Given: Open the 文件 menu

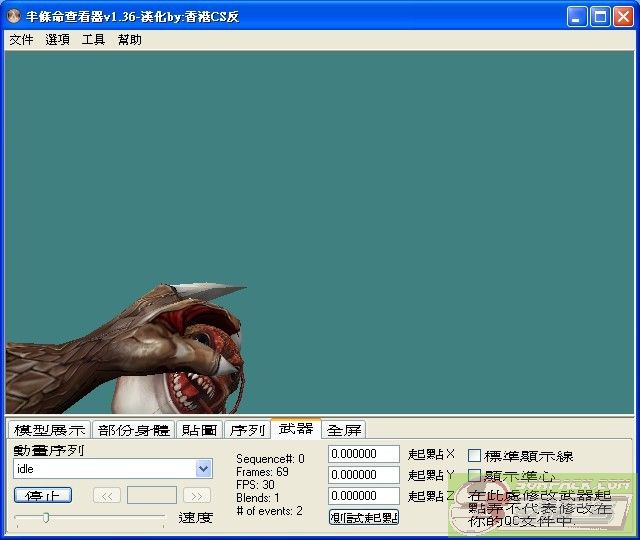Looking at the screenshot, I should point(21,40).
